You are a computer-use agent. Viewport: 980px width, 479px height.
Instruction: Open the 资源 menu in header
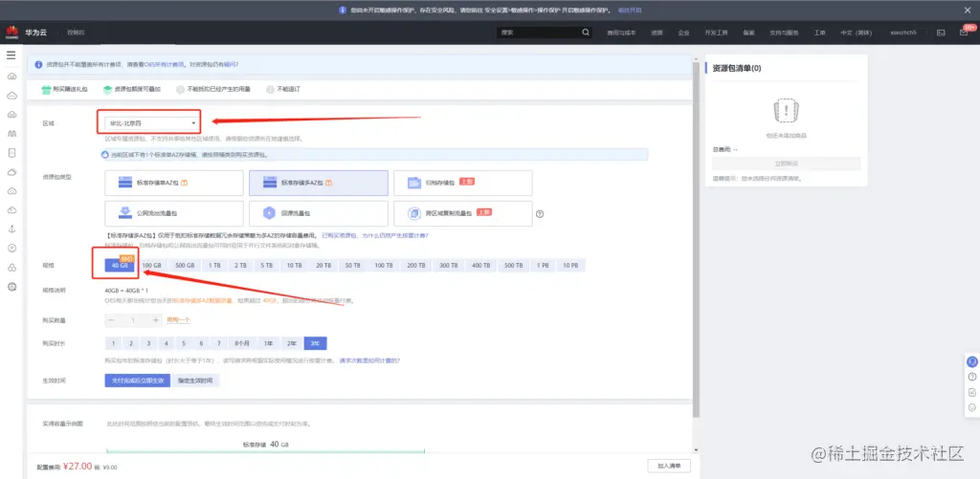pos(657,33)
